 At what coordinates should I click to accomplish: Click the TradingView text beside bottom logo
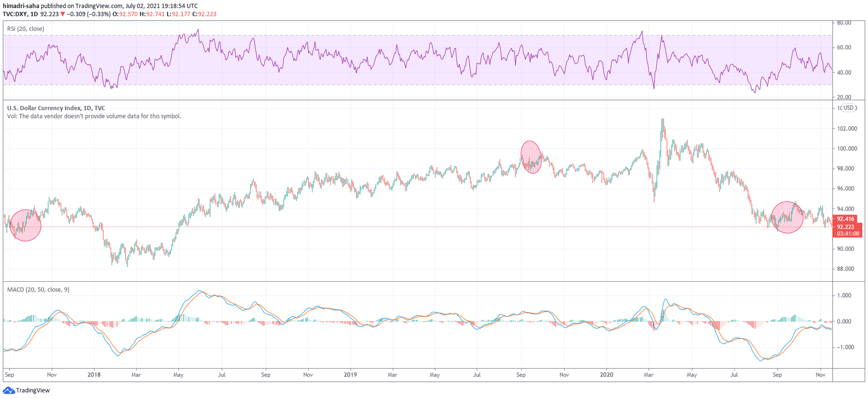pos(33,390)
